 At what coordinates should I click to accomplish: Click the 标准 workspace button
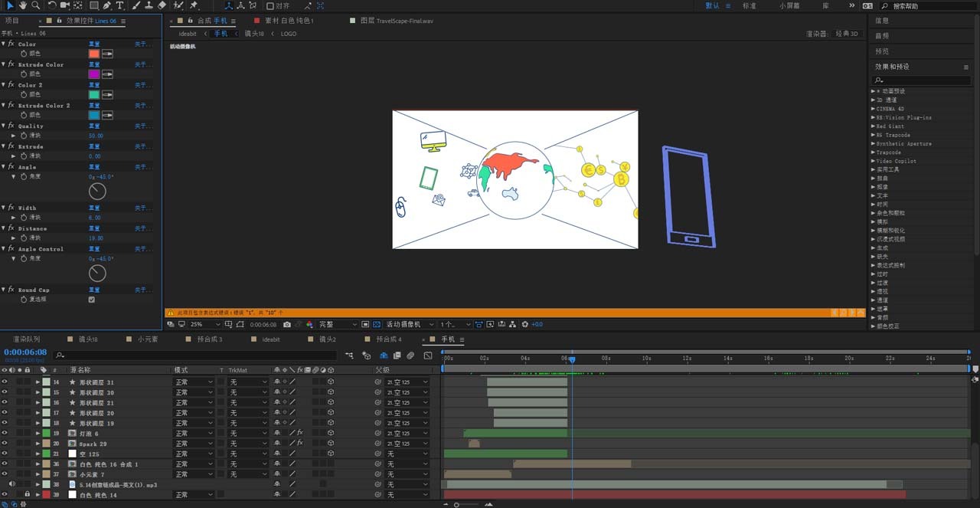(x=749, y=5)
